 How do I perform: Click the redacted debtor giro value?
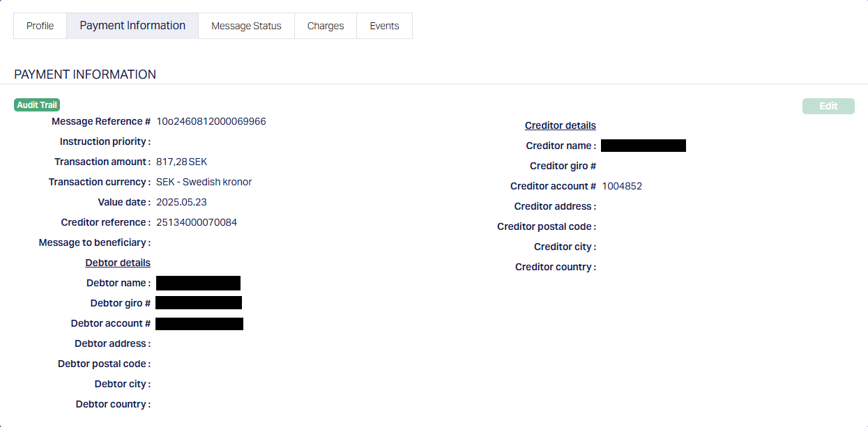(x=199, y=303)
